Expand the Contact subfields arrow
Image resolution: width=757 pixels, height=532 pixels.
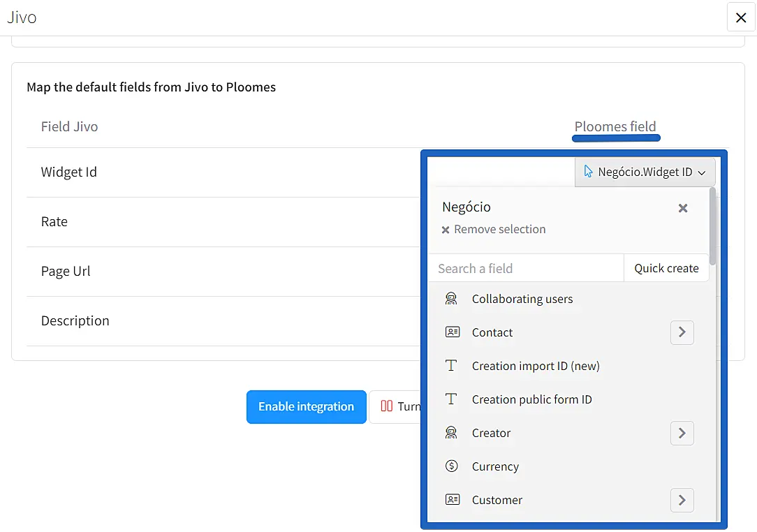[x=682, y=332]
